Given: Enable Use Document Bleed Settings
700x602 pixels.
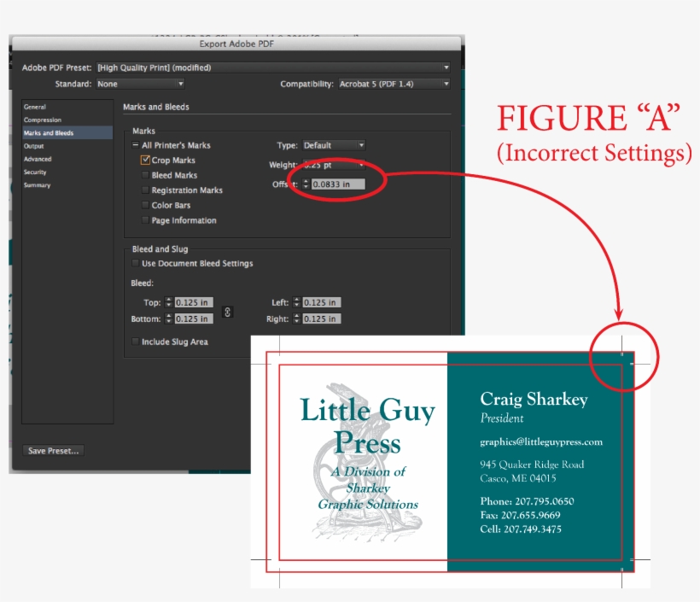Looking at the screenshot, I should (x=134, y=263).
